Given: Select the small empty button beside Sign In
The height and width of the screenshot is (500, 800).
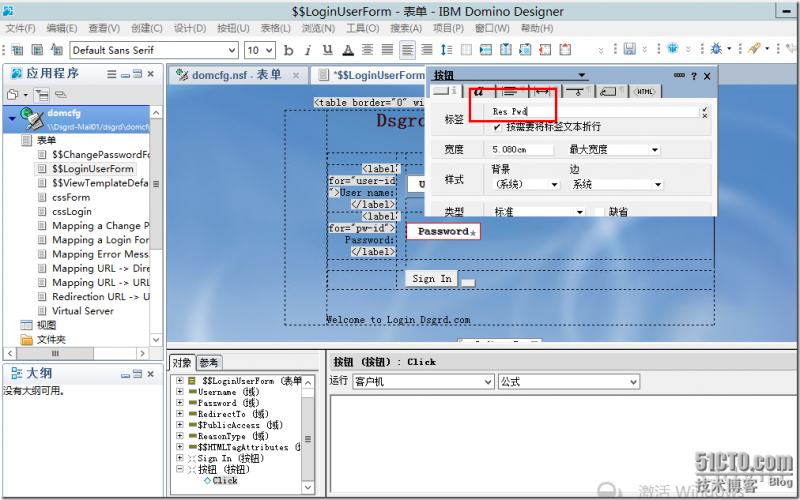Looking at the screenshot, I should point(468,283).
